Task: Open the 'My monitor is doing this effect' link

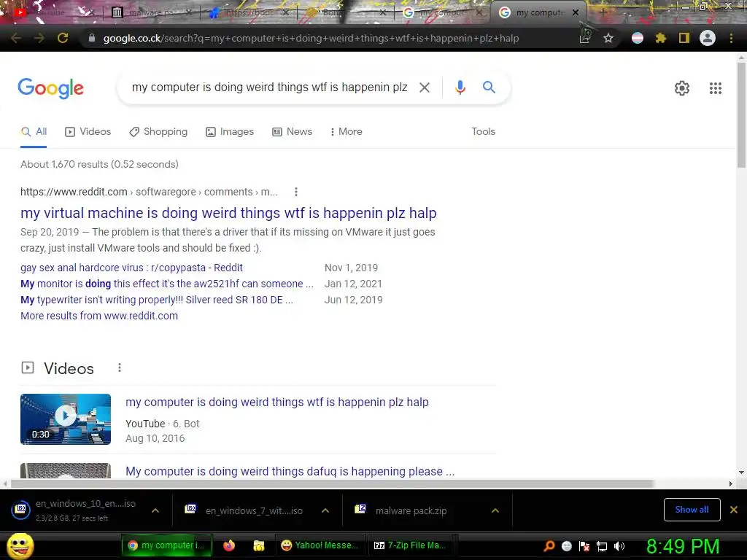Action: 167,284
